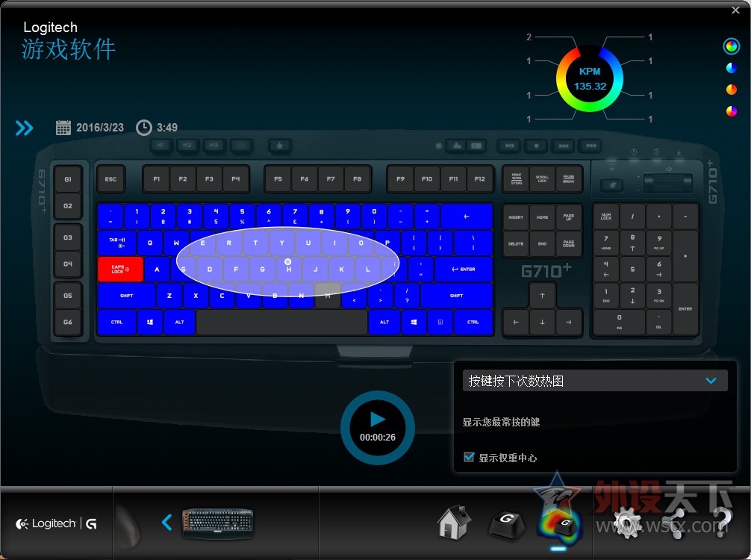This screenshot has height=560, width=751.
Task: Click the share icon in bottom toolbar
Action: click(676, 523)
